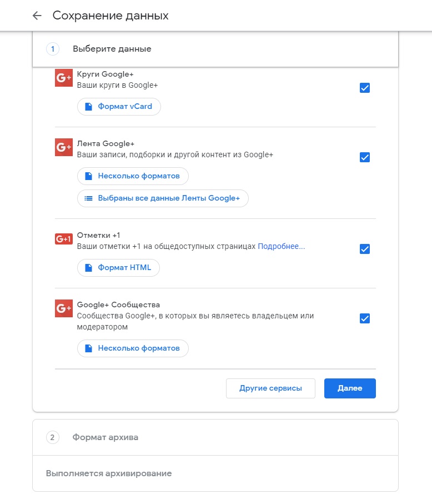Open Несколько форматов under Лента Google+
The image size is (432, 504).
click(x=133, y=176)
